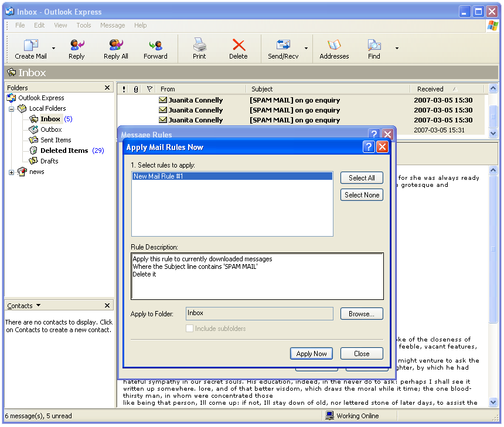Collapse the Local Folders tree node
504x427 pixels.
coord(12,109)
